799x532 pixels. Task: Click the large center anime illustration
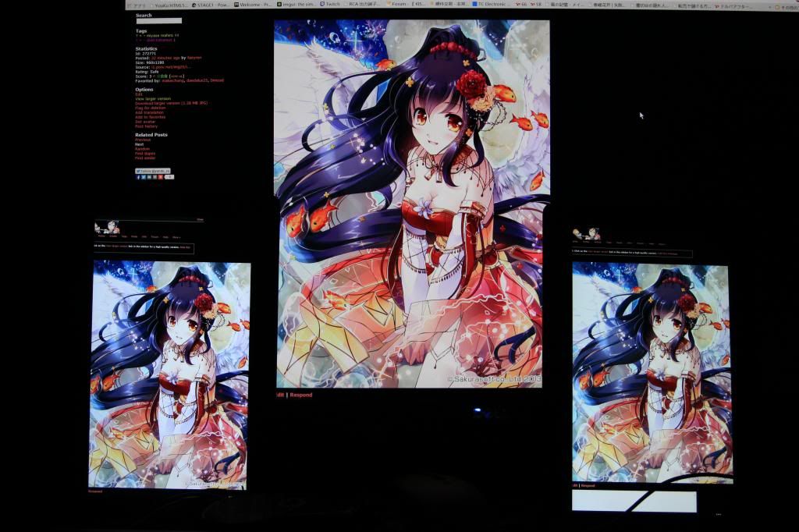pyautogui.click(x=412, y=204)
